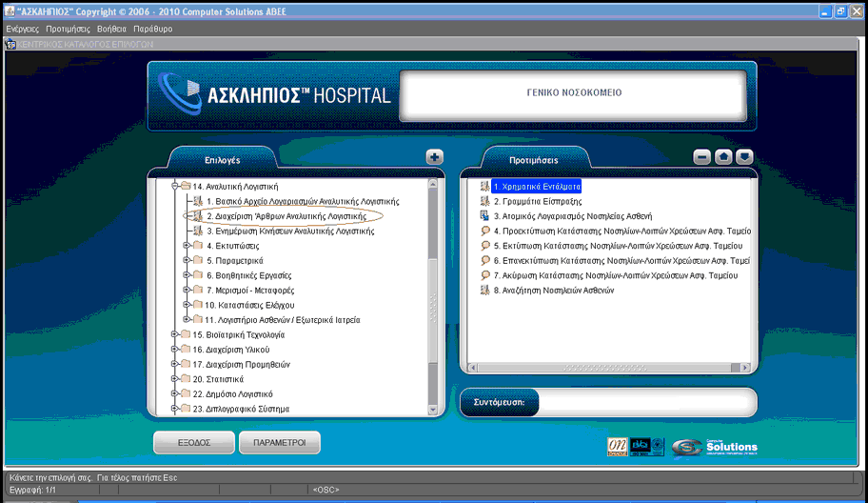Click the application icon in the title bar
Screen dimensions: 868x503
coord(10,11)
